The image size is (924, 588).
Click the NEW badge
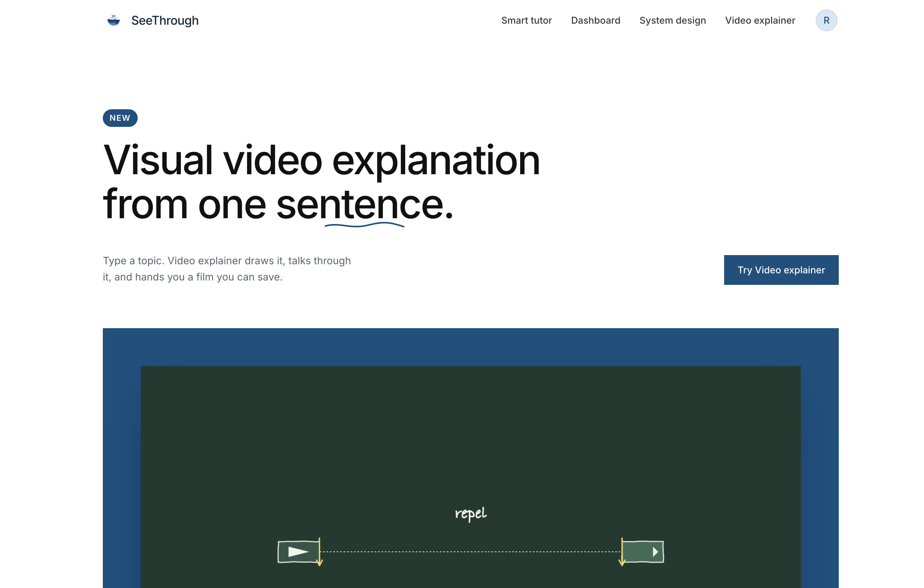click(120, 118)
